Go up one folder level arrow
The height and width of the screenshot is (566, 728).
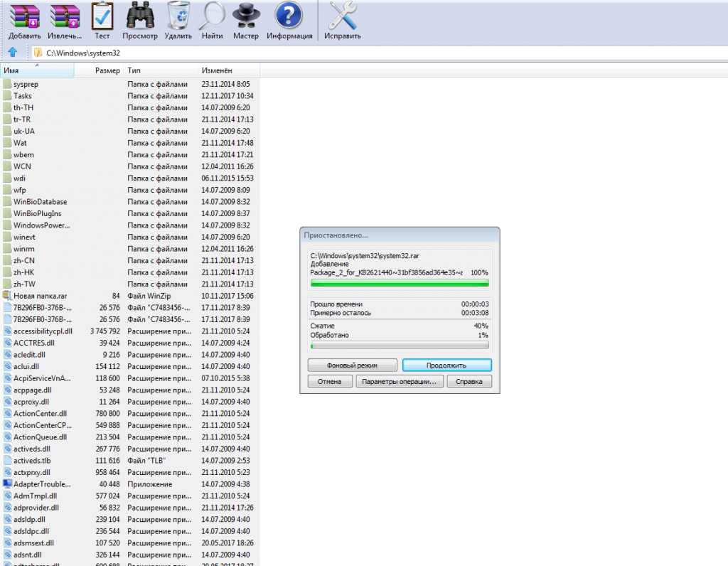pos(13,53)
